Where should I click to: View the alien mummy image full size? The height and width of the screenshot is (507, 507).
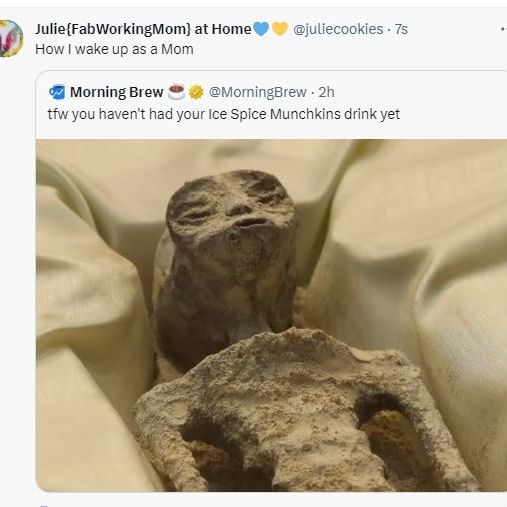coord(271,315)
